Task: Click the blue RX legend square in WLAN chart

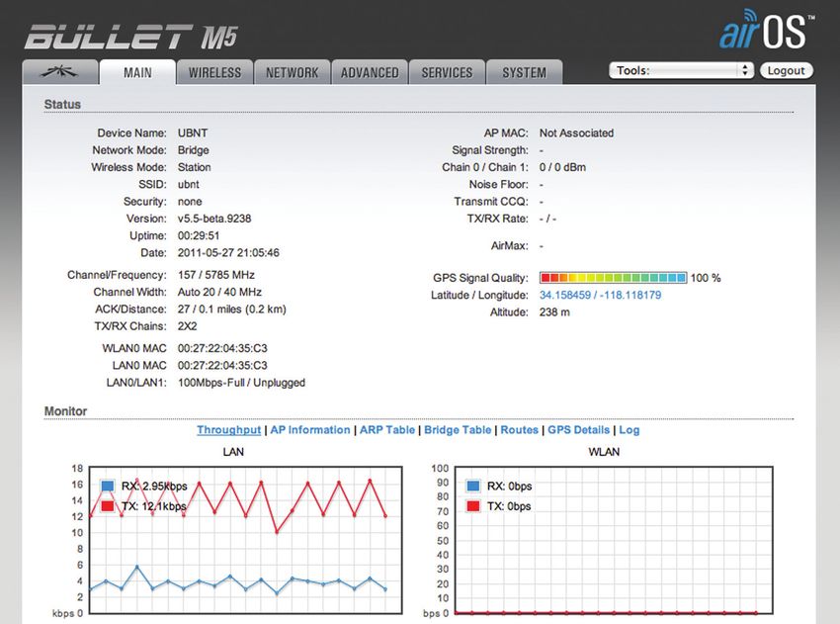Action: click(x=473, y=486)
